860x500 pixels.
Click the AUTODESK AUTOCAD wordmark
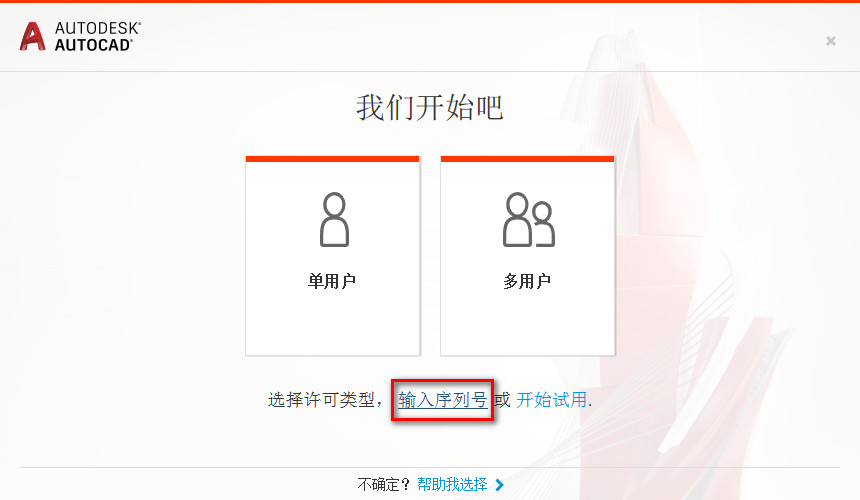[98, 36]
